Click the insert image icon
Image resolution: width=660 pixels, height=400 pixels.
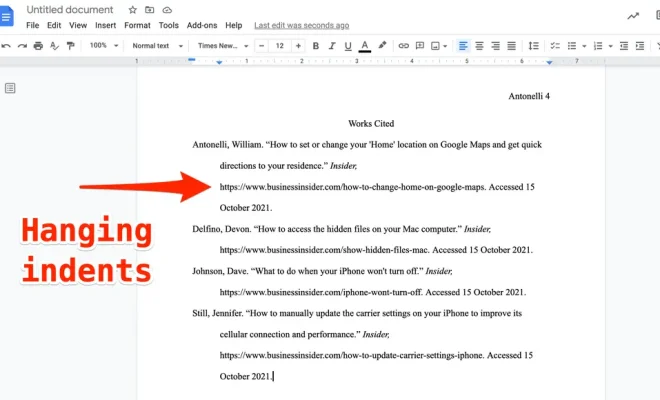(x=435, y=46)
